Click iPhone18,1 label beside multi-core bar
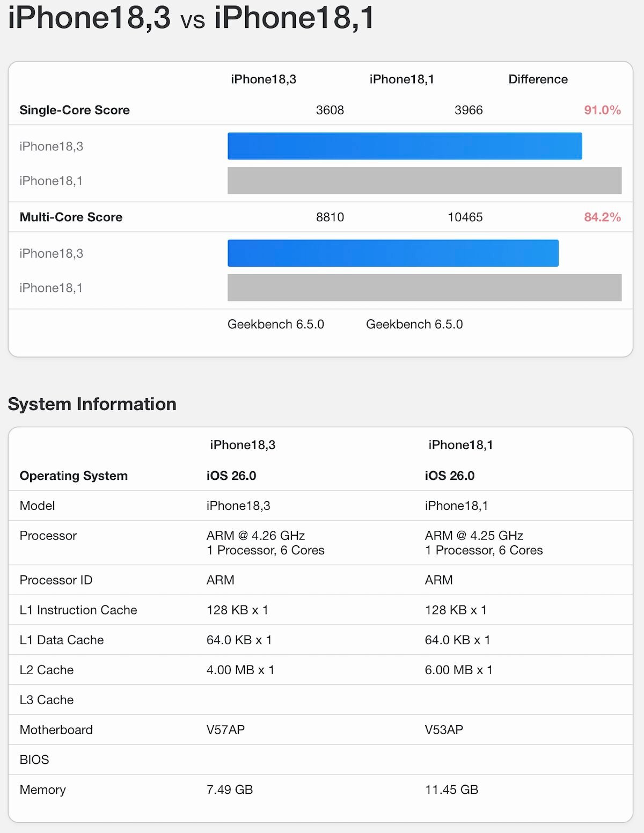The image size is (644, 833). [51, 288]
